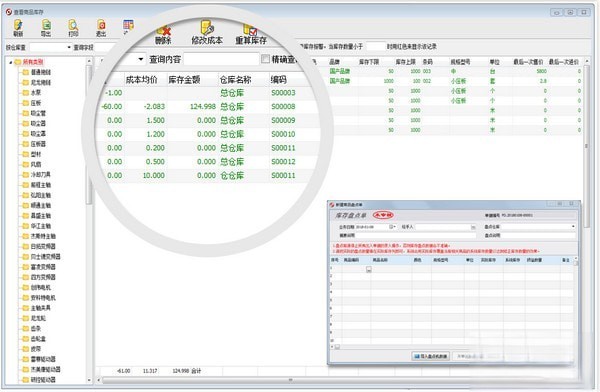The width and height of the screenshot is (600, 392).
Task: Click the 所有类别 root folder icon
Action: (x=18, y=62)
